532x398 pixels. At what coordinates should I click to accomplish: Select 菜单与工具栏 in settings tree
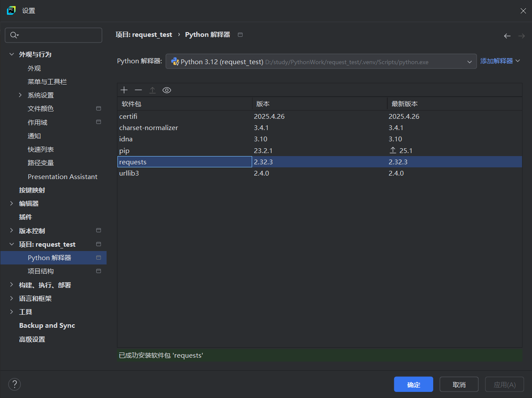(x=47, y=82)
